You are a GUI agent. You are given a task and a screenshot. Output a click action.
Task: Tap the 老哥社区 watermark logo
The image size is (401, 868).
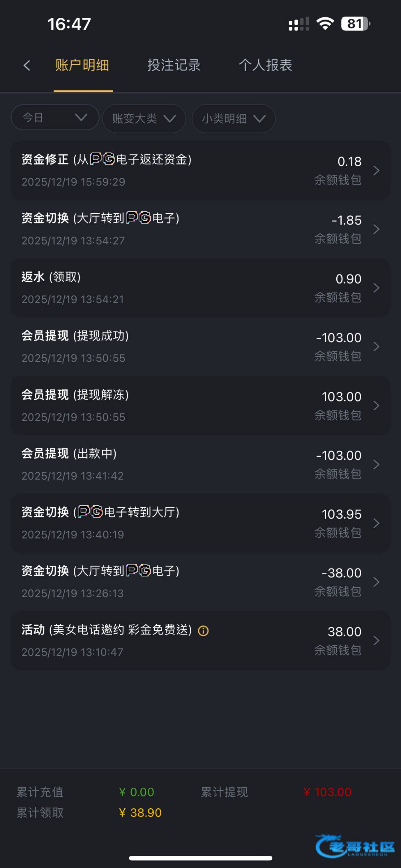click(x=355, y=846)
